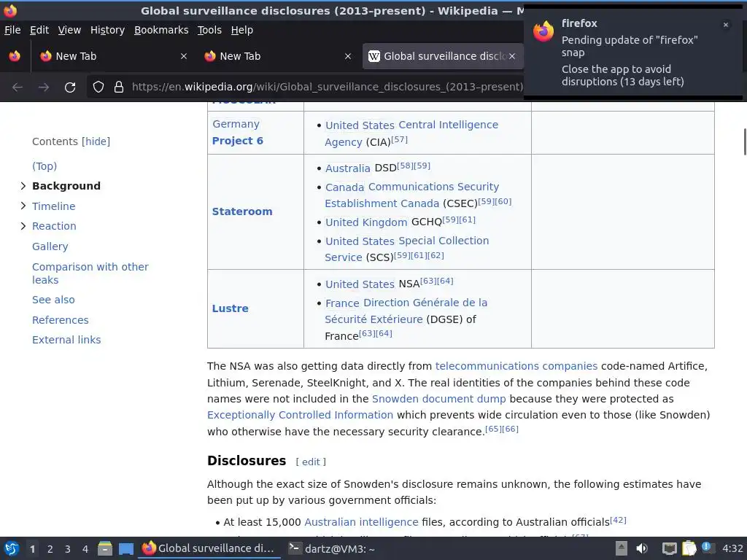This screenshot has width=747, height=560.
Task: Jump to (Top) in Contents
Action: tap(44, 166)
